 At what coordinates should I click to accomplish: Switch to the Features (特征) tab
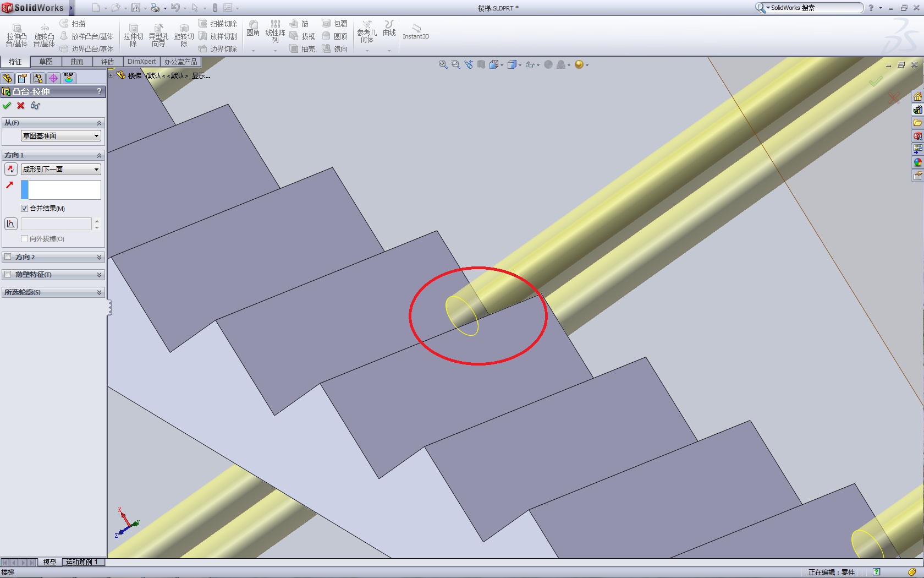[x=15, y=62]
